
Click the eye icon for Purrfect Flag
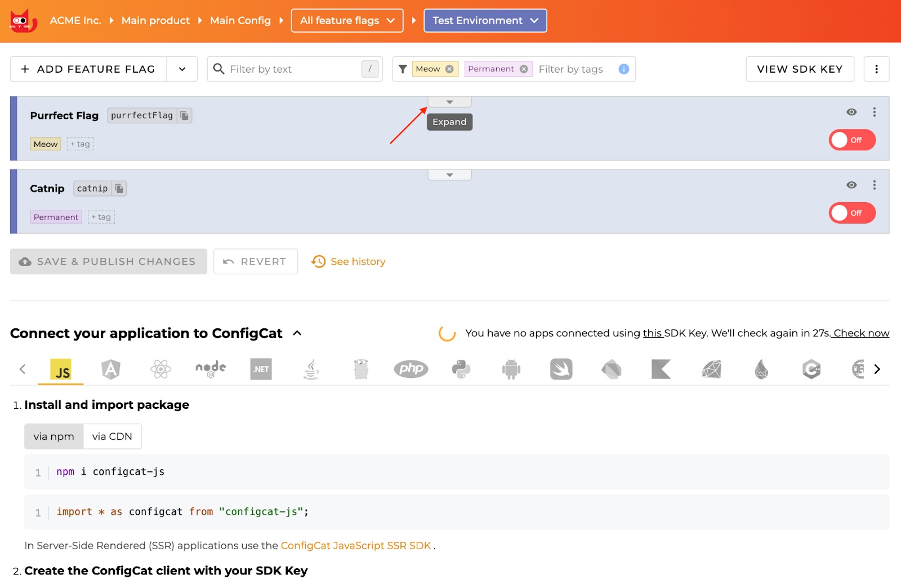[851, 112]
